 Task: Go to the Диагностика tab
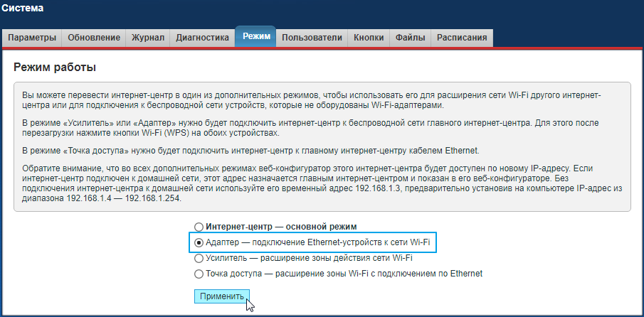(x=202, y=38)
